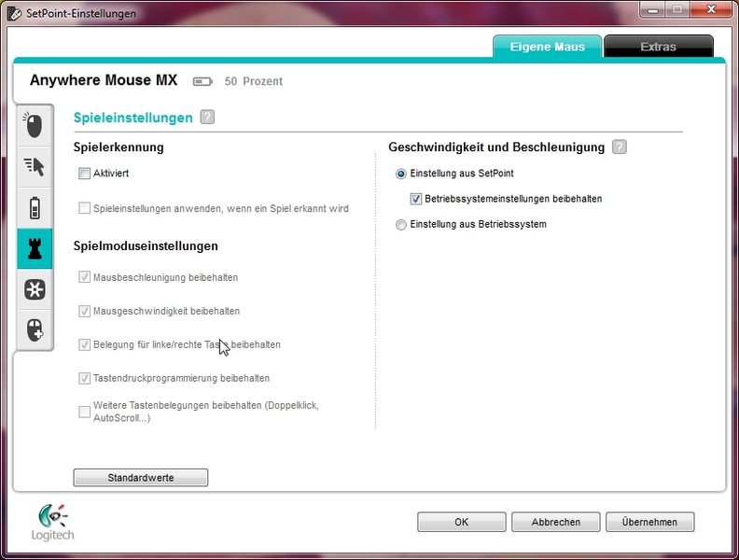Switch to the Extras tab

click(659, 47)
